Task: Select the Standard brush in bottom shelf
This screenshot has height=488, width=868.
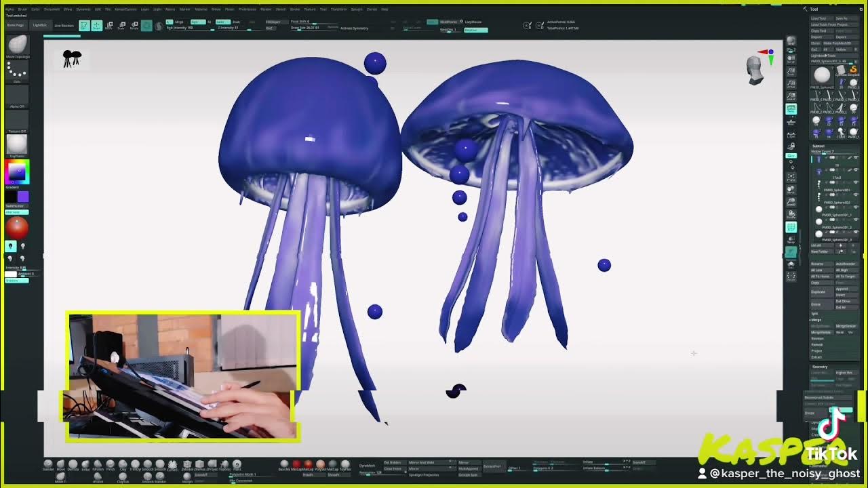Action: (x=48, y=464)
